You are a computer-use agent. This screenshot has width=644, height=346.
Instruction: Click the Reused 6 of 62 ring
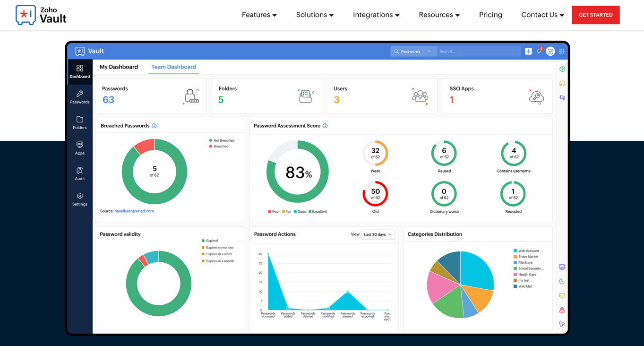pos(444,153)
